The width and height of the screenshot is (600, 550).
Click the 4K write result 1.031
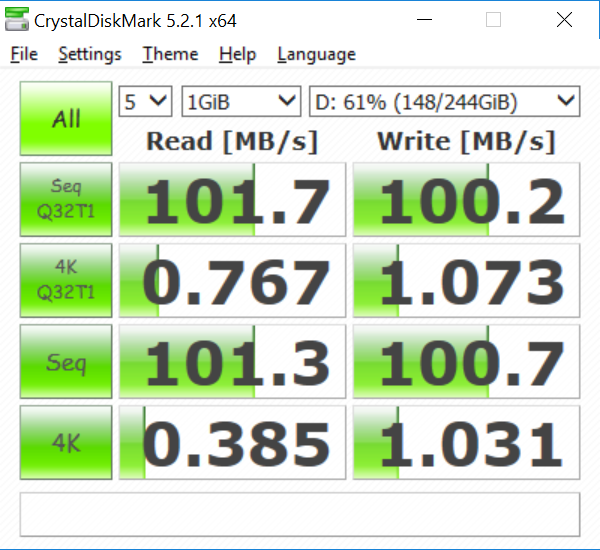[466, 443]
